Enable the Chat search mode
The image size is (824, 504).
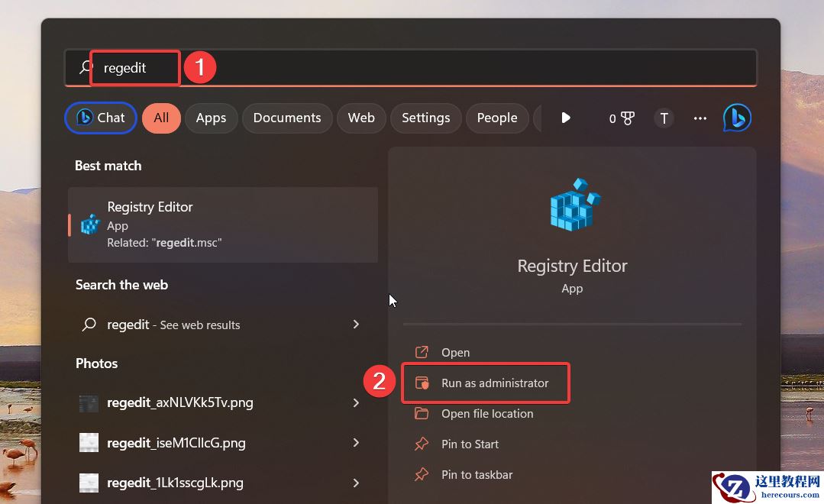pos(100,118)
